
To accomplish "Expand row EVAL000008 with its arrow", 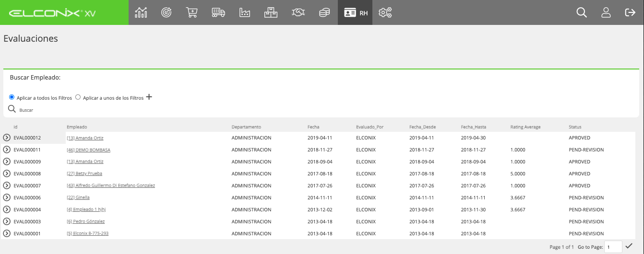I will pyautogui.click(x=7, y=173).
